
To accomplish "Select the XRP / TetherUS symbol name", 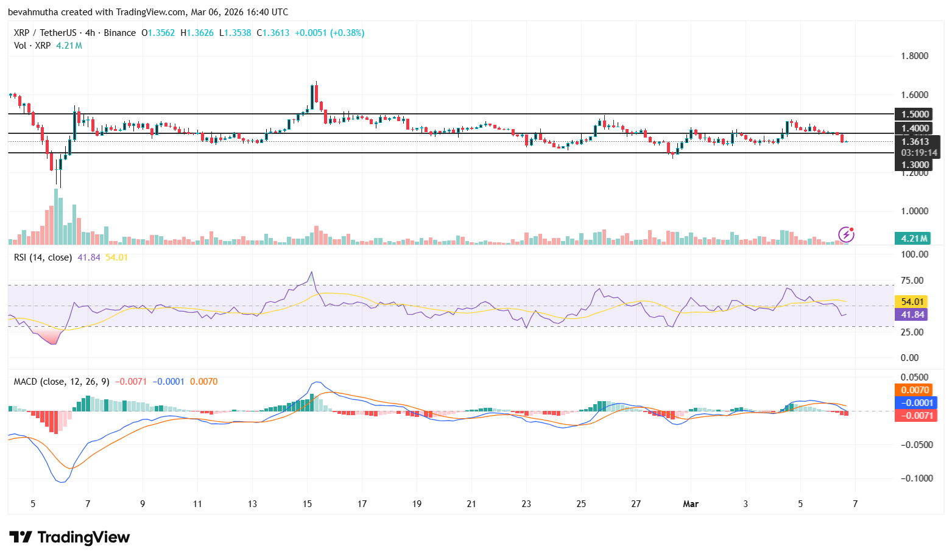I will pos(44,32).
